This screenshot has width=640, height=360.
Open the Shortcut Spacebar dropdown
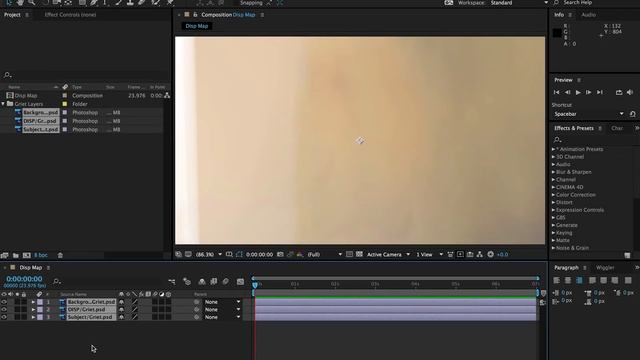[589, 114]
